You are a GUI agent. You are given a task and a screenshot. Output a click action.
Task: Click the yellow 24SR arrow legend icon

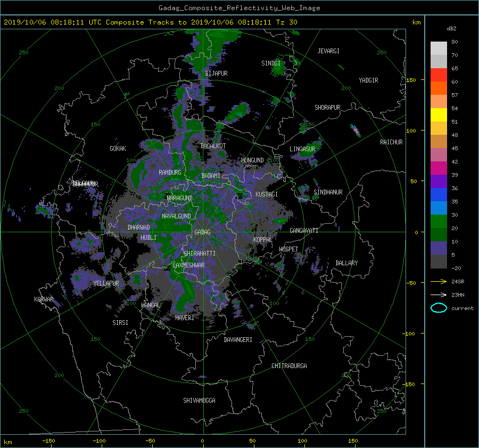[439, 281]
